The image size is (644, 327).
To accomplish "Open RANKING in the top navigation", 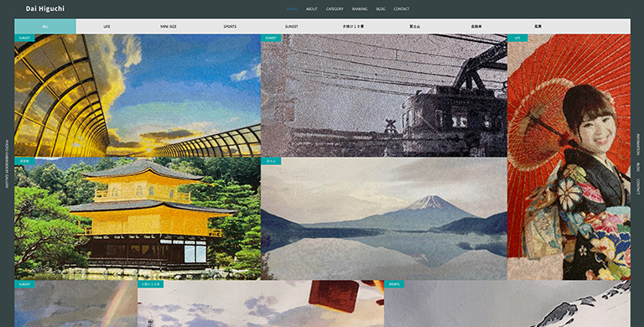I will (x=360, y=9).
